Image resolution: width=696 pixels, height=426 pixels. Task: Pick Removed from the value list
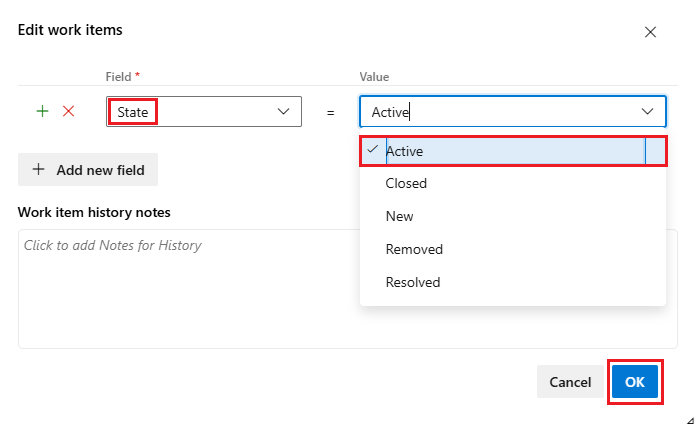tap(513, 249)
